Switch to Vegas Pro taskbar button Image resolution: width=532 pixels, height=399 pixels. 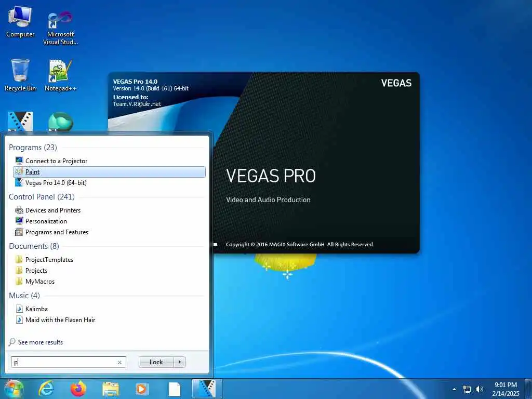click(207, 389)
